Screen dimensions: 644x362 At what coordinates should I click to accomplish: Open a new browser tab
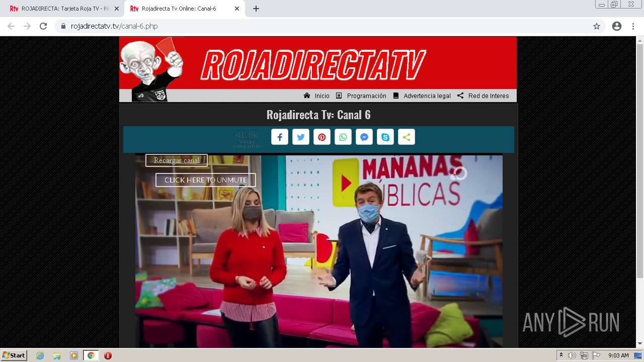(256, 9)
